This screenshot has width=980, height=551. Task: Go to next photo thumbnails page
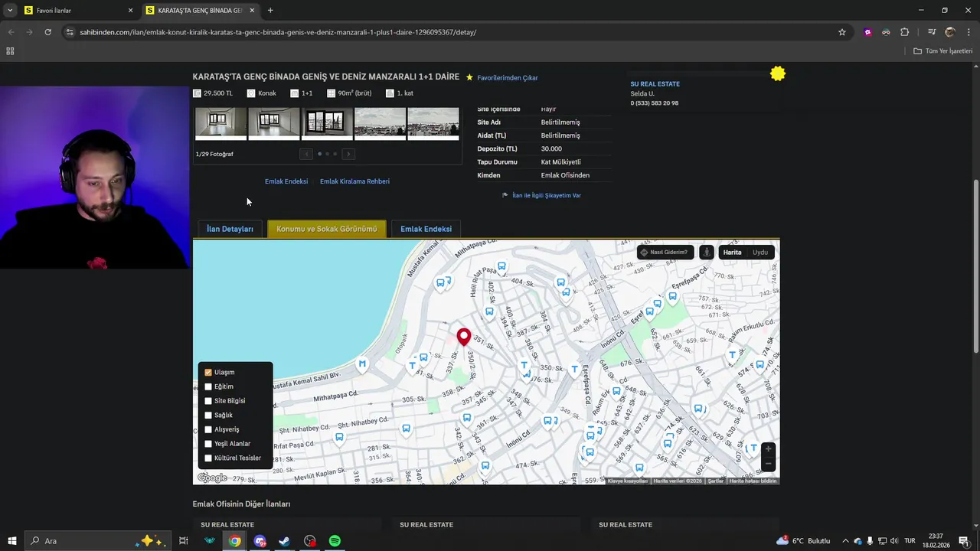coord(348,154)
